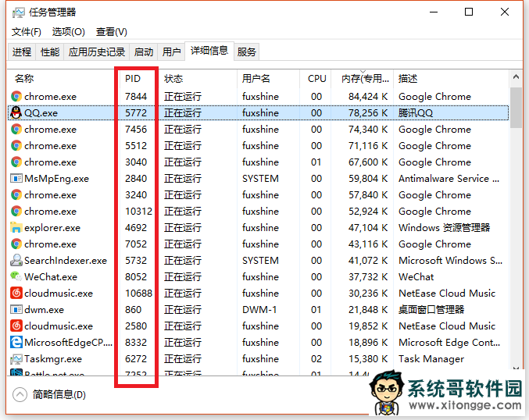Click the Antimalware Service description
529x420 pixels.
tap(449, 178)
